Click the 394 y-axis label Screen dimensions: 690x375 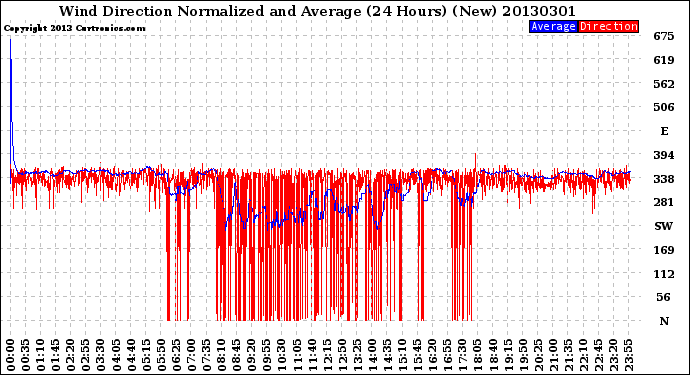click(x=664, y=155)
